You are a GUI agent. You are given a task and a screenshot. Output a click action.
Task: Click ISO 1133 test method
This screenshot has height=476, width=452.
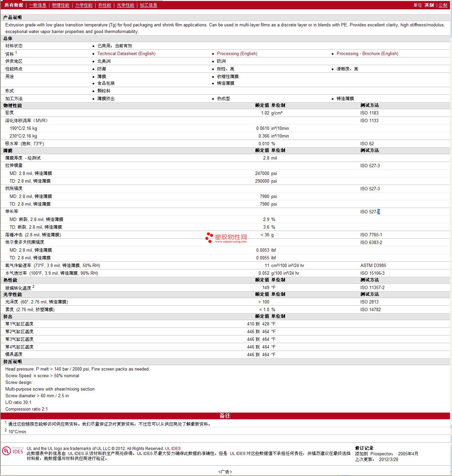(x=369, y=121)
